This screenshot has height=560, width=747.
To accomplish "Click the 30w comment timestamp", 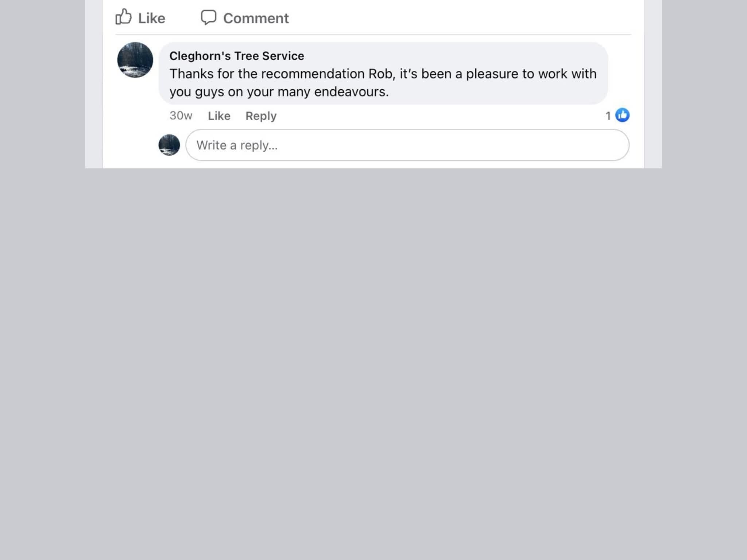I will [181, 116].
